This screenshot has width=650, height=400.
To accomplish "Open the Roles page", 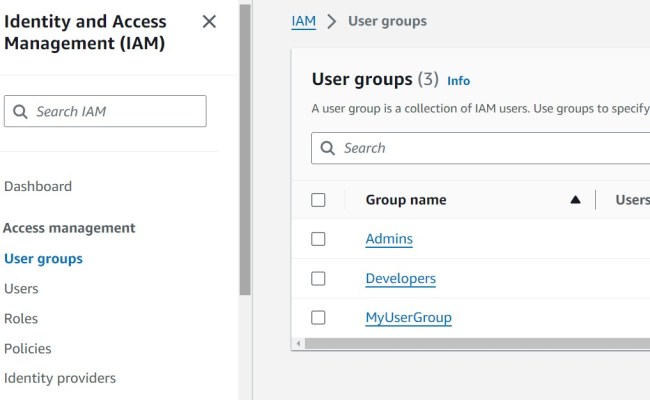I will click(x=21, y=318).
